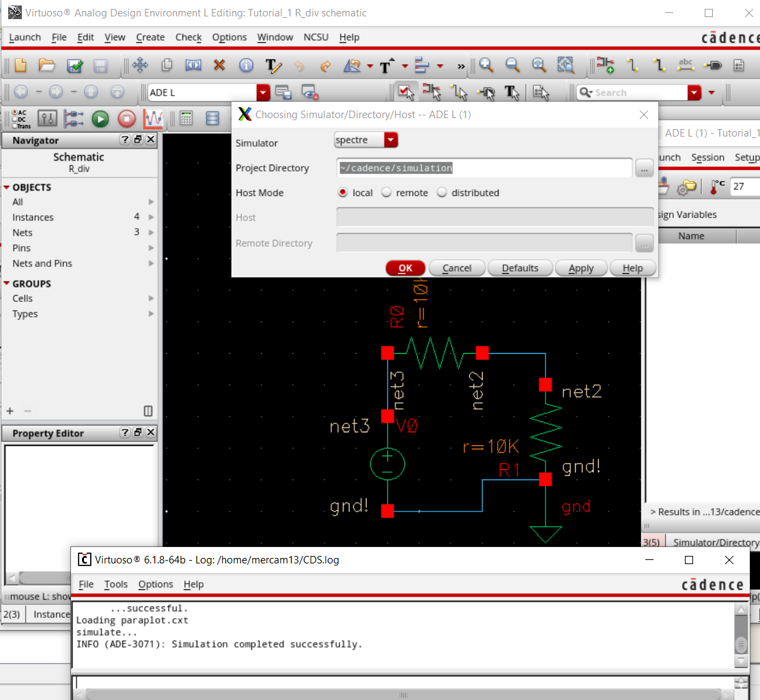760x700 pixels.
Task: Click the Create Wire Name icon
Action: [x=686, y=66]
